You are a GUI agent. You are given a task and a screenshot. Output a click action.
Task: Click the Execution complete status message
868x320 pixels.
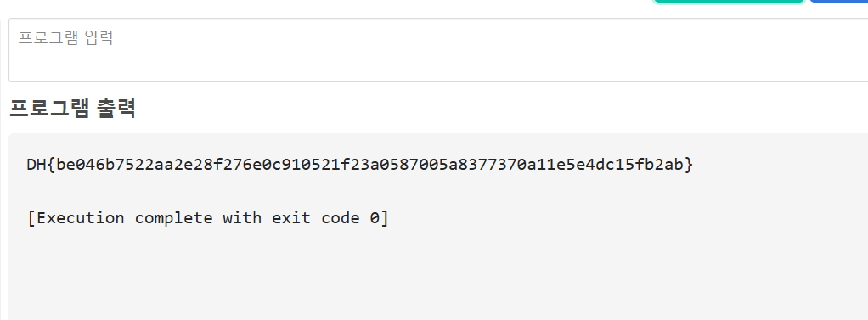tap(208, 217)
